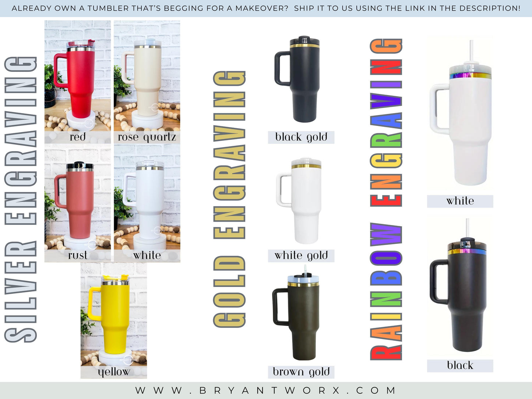This screenshot has width=532, height=399.
Task: Click the vertical "Gold Engraving" heading
Action: coord(229,199)
